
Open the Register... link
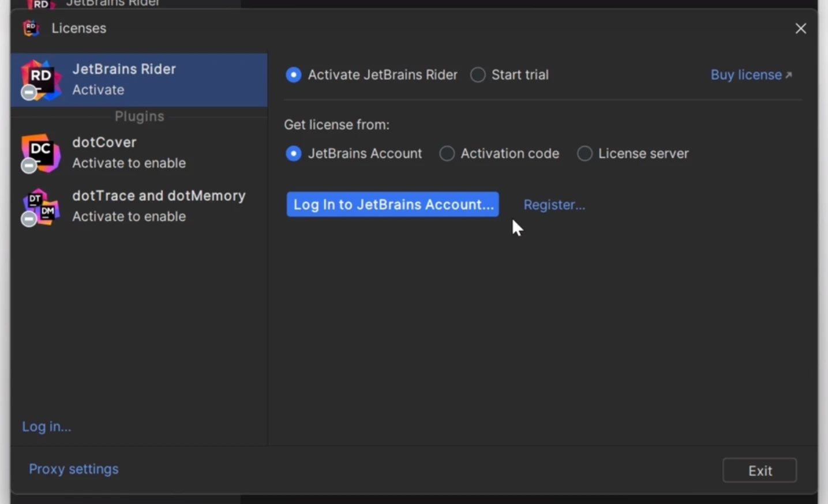pyautogui.click(x=554, y=205)
